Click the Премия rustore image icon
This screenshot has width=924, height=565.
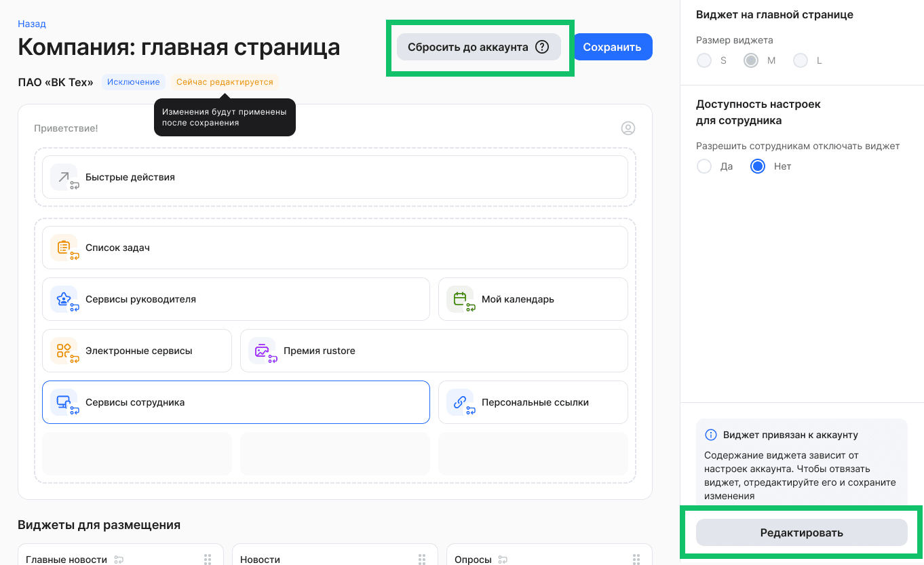point(262,351)
